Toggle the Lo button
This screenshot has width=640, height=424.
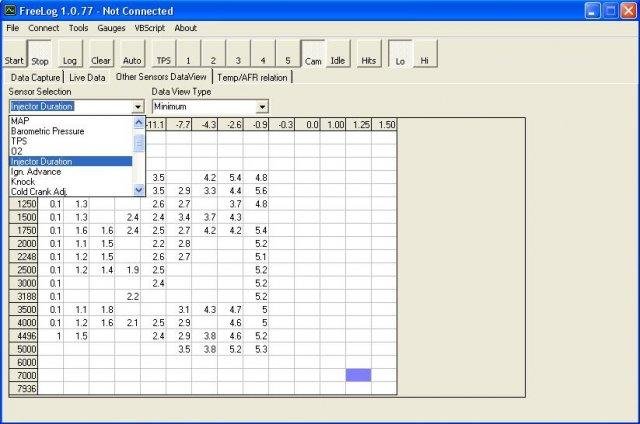[400, 53]
